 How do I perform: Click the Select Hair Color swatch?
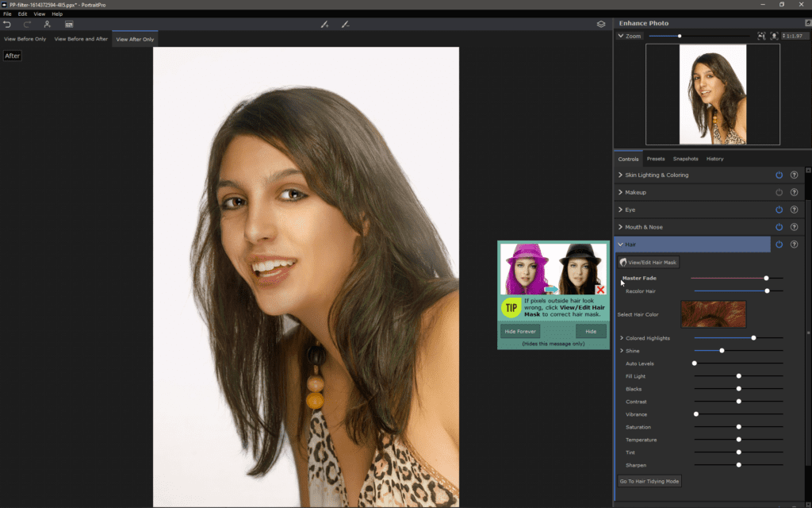pos(713,314)
